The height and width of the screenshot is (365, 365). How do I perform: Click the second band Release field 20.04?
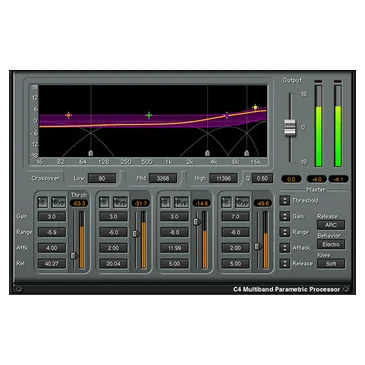pos(113,264)
